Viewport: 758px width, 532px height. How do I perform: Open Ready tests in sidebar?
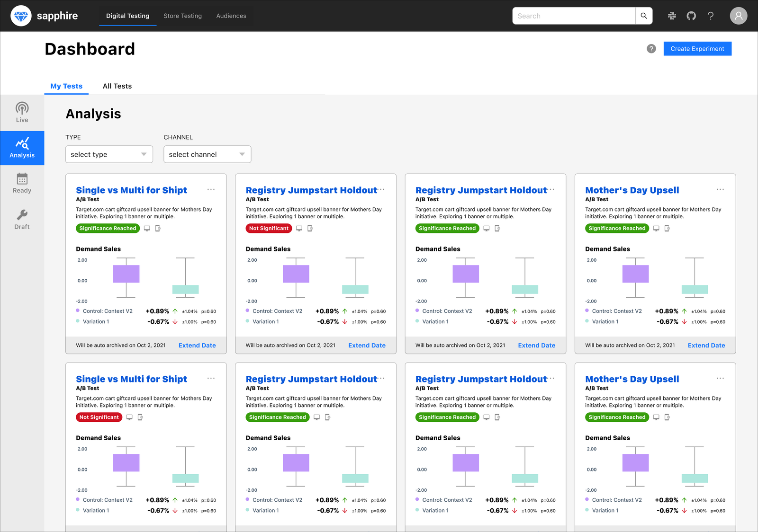coord(22,183)
